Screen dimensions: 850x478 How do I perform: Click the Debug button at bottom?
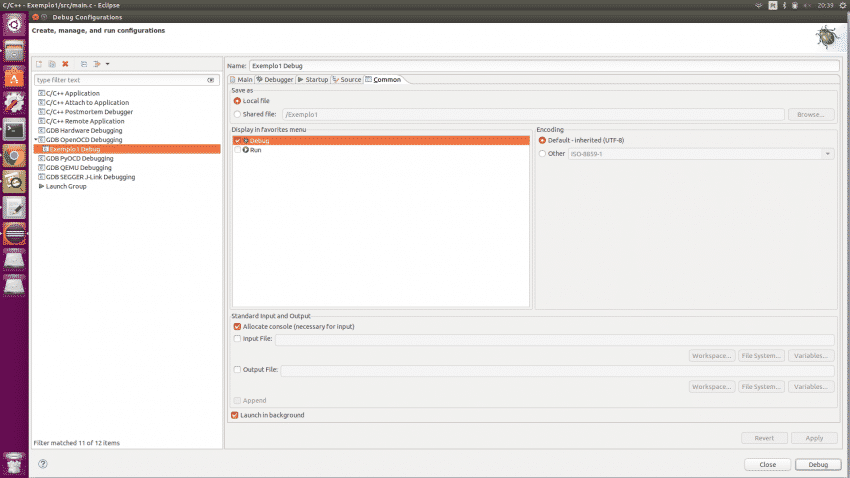tap(818, 464)
